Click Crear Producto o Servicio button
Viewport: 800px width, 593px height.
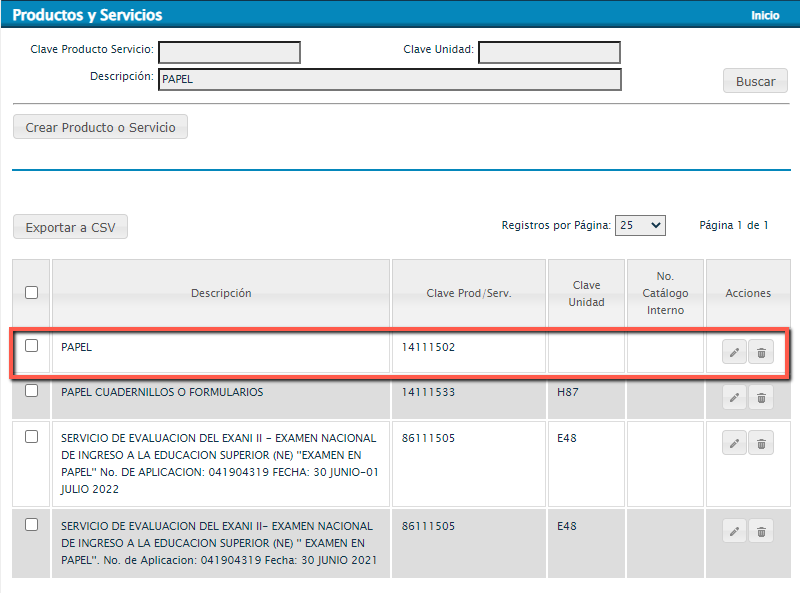(100, 127)
